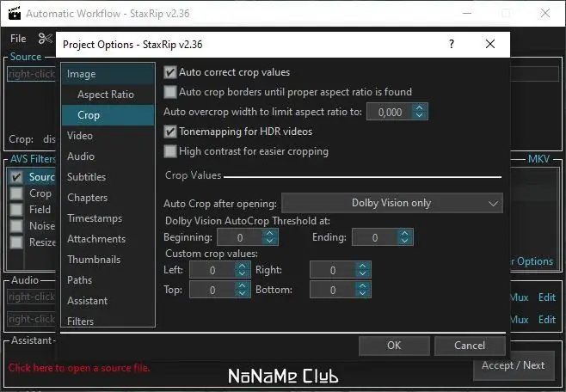Select Aspect Ratio in the options tree

[x=106, y=95]
